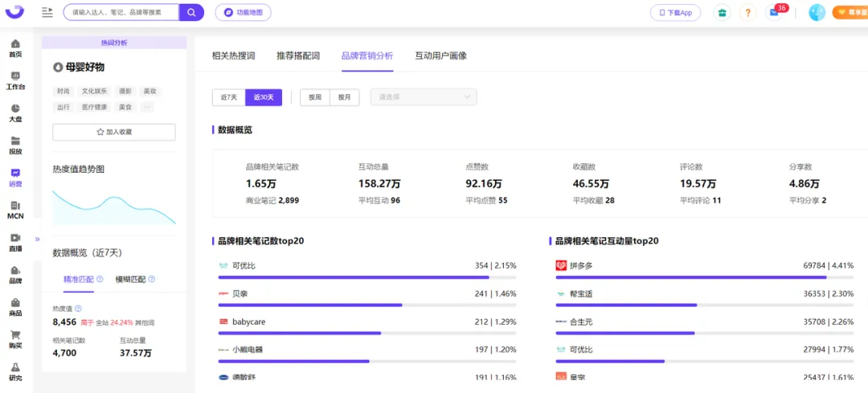Click the 可优比 note count progress bar

click(x=367, y=276)
